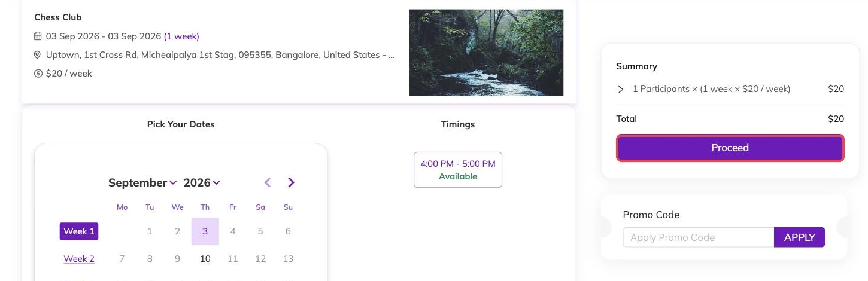This screenshot has width=868, height=281.
Task: Expand the participants summary line chevron
Action: pos(621,89)
